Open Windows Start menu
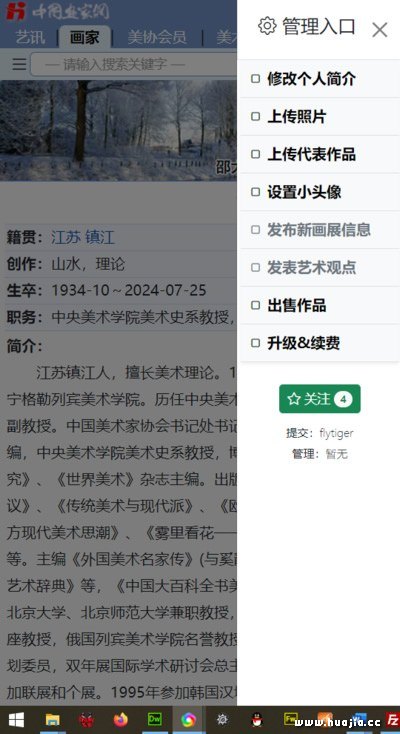400x734 pixels. click(x=16, y=719)
